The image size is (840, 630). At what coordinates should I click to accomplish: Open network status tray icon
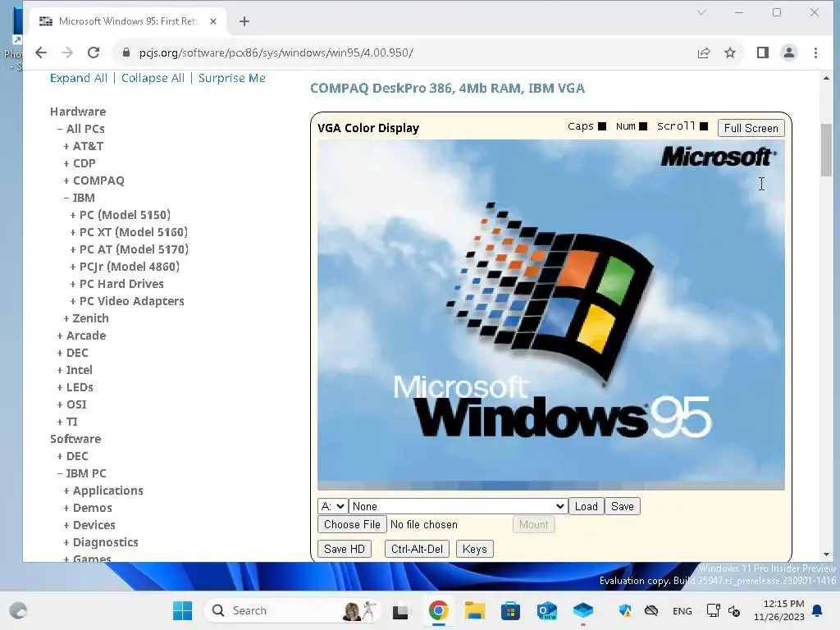[713, 610]
